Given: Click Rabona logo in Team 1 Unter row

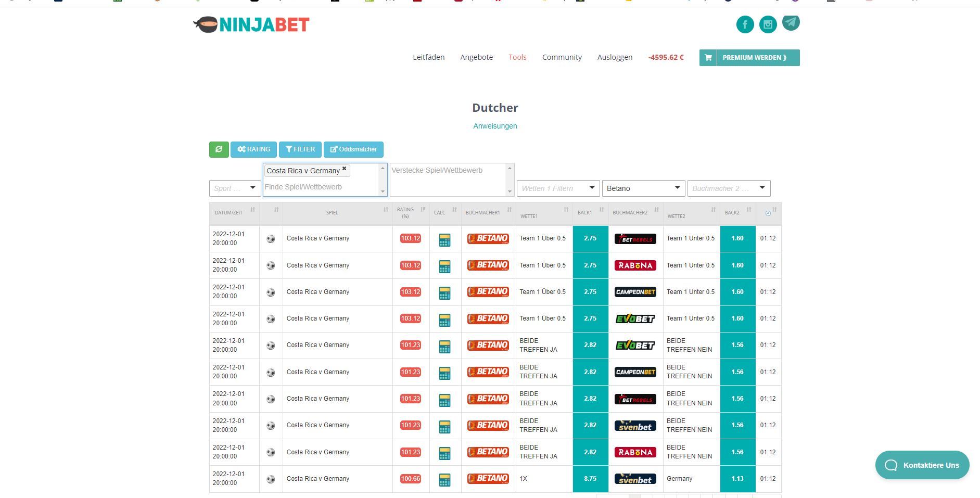Looking at the screenshot, I should tap(635, 265).
